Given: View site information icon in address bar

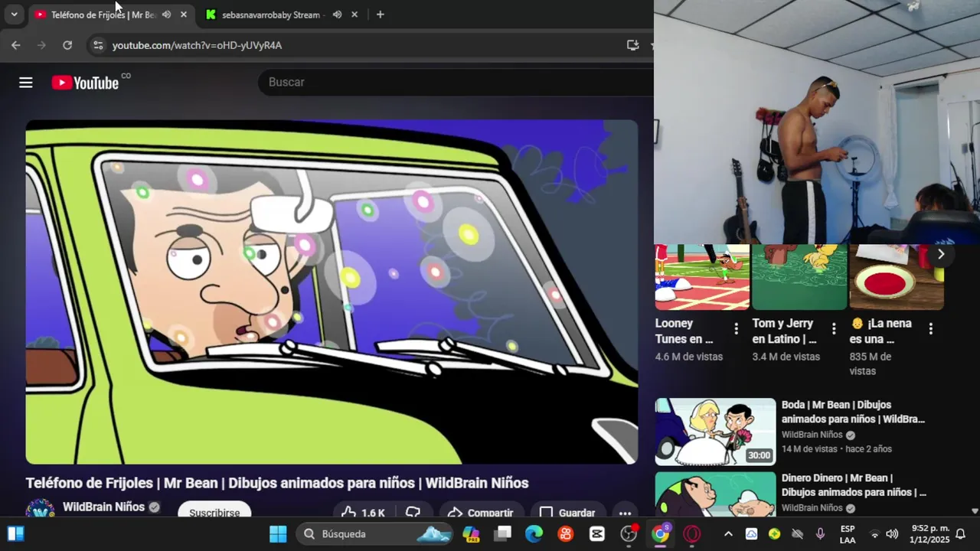Looking at the screenshot, I should (x=97, y=45).
